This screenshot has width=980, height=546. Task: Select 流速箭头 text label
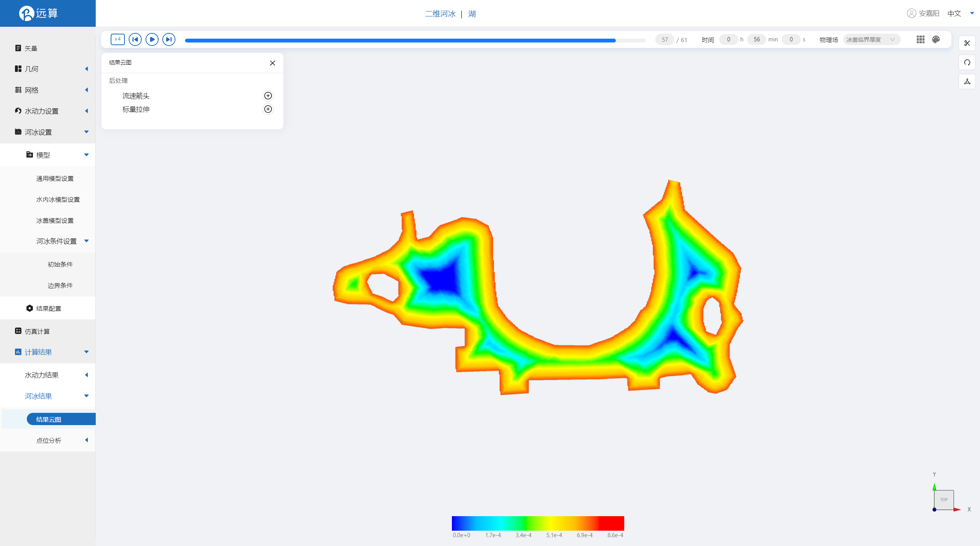pyautogui.click(x=136, y=96)
